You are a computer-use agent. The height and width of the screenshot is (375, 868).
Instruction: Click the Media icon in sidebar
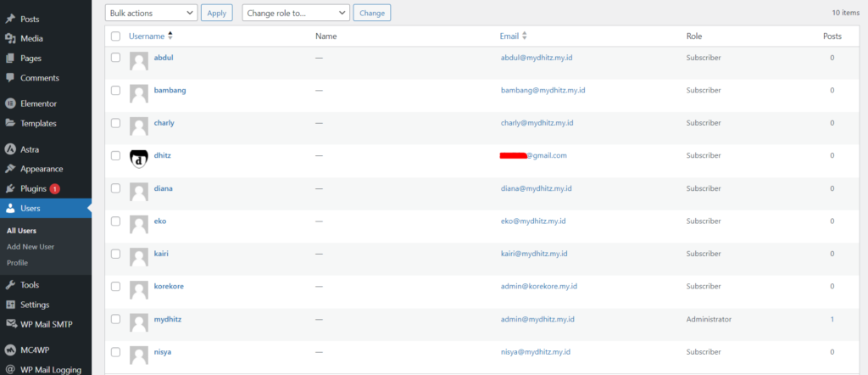coord(10,39)
